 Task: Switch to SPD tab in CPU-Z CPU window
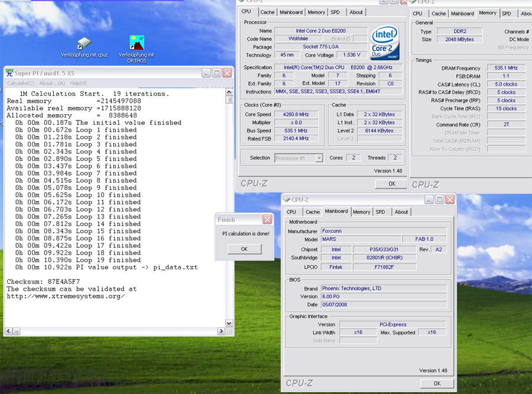335,12
